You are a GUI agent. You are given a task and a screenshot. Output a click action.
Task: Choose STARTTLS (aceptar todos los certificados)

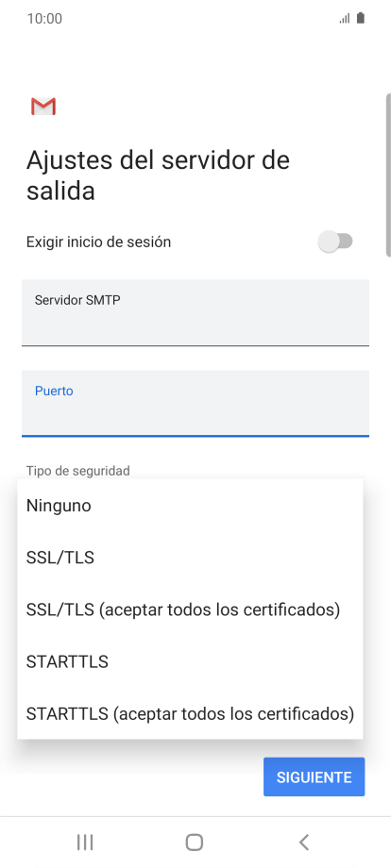point(190,713)
